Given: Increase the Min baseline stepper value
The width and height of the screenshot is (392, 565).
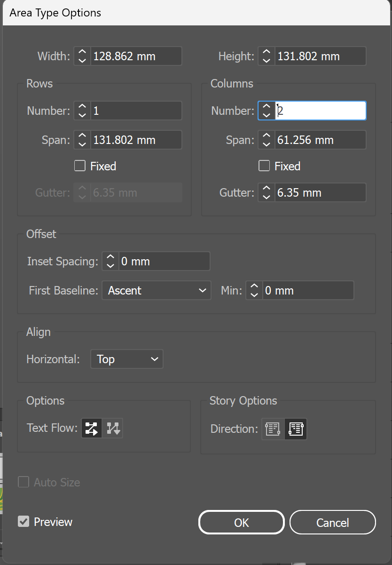Looking at the screenshot, I should coord(254,286).
